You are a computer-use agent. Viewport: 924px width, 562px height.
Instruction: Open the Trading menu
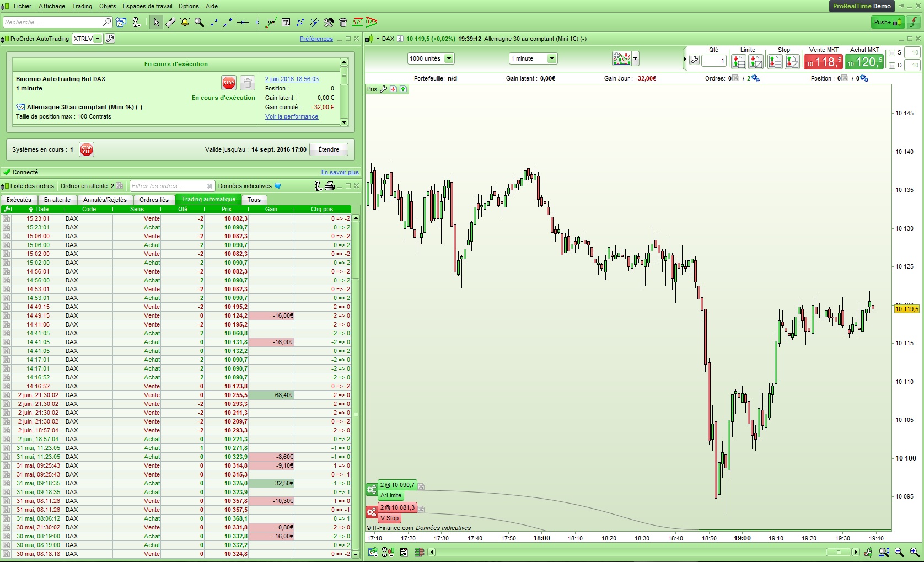[x=82, y=6]
